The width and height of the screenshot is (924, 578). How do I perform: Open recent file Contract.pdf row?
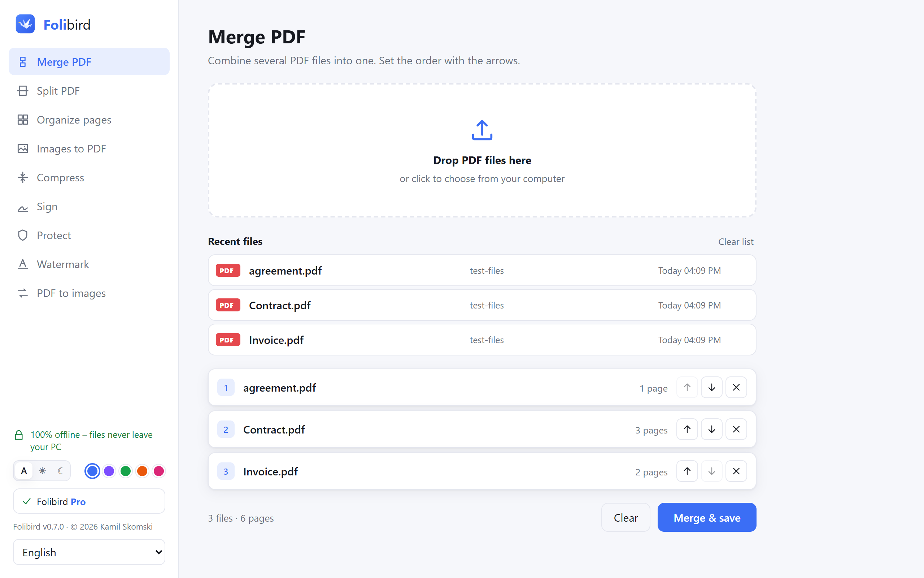[x=482, y=305]
